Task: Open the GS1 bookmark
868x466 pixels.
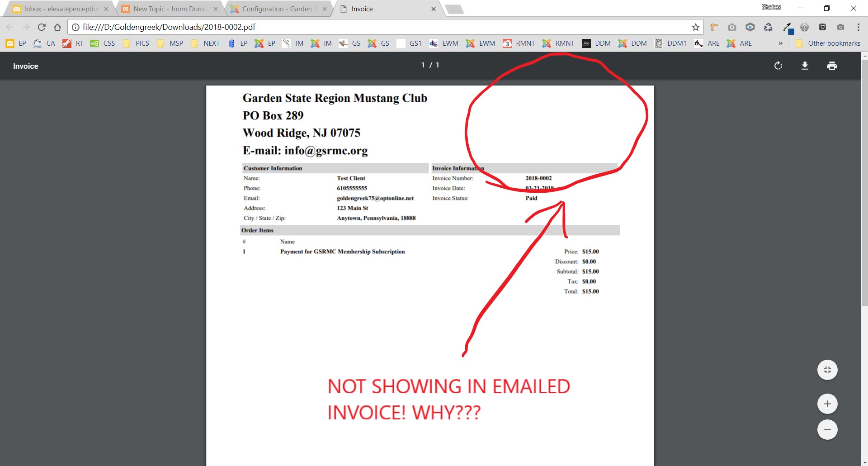Action: pos(409,43)
